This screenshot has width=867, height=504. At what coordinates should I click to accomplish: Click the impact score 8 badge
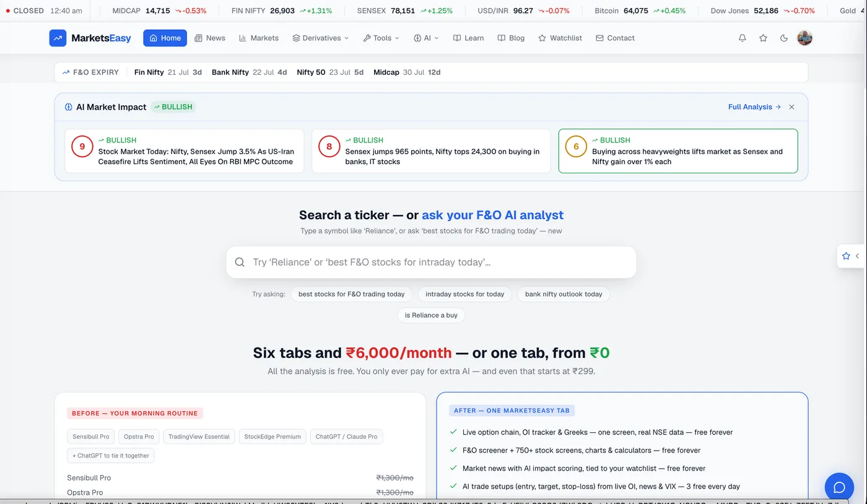329,147
